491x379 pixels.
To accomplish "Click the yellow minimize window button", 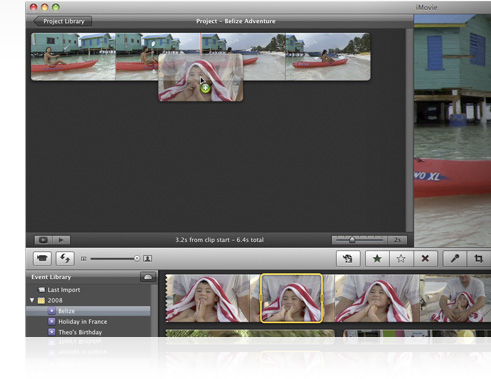I will (44, 7).
